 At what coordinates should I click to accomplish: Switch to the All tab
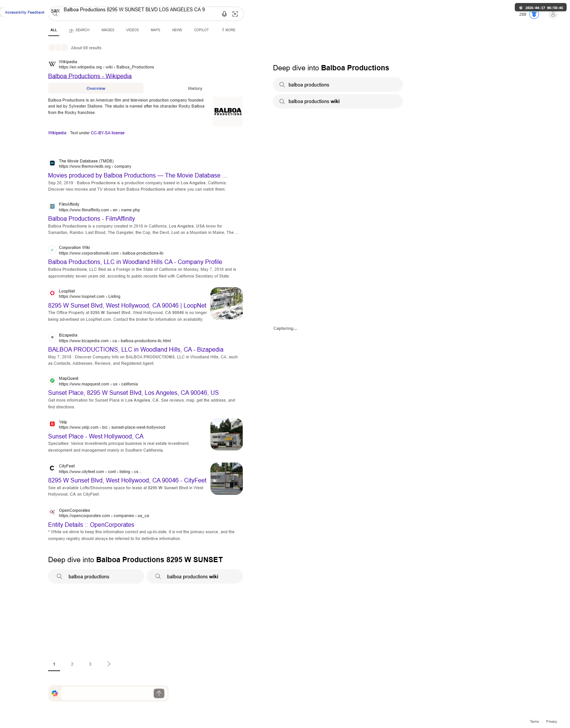pyautogui.click(x=54, y=30)
